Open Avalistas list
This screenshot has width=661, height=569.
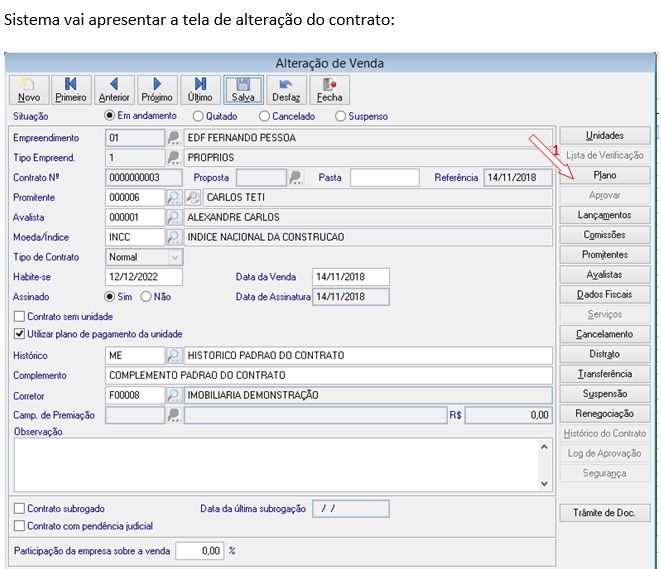(x=605, y=274)
